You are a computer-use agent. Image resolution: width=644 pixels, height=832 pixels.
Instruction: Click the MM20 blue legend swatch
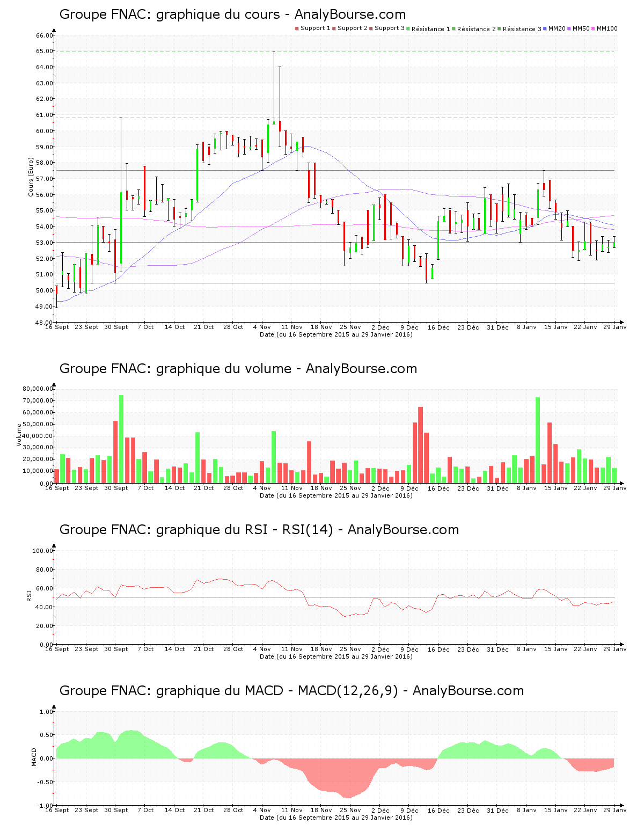click(545, 28)
